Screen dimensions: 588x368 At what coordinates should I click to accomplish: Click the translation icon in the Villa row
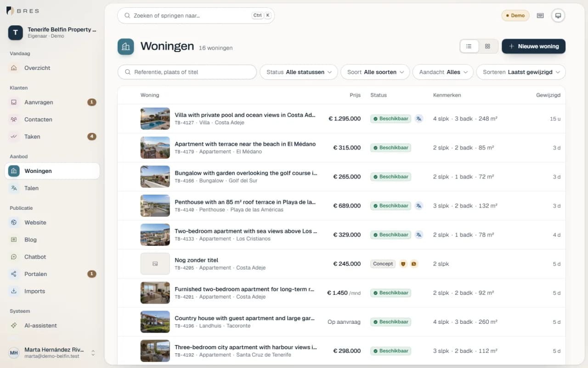click(419, 119)
